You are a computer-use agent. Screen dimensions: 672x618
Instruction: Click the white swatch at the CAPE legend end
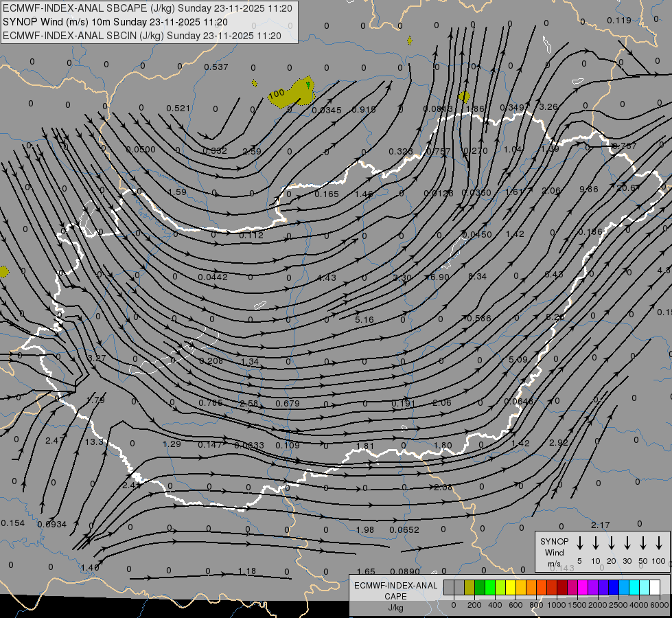pyautogui.click(x=655, y=588)
